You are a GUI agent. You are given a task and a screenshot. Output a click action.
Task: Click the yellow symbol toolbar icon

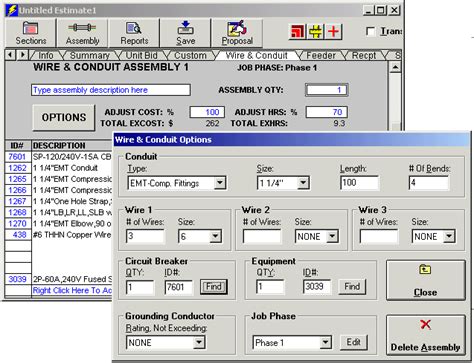point(315,32)
